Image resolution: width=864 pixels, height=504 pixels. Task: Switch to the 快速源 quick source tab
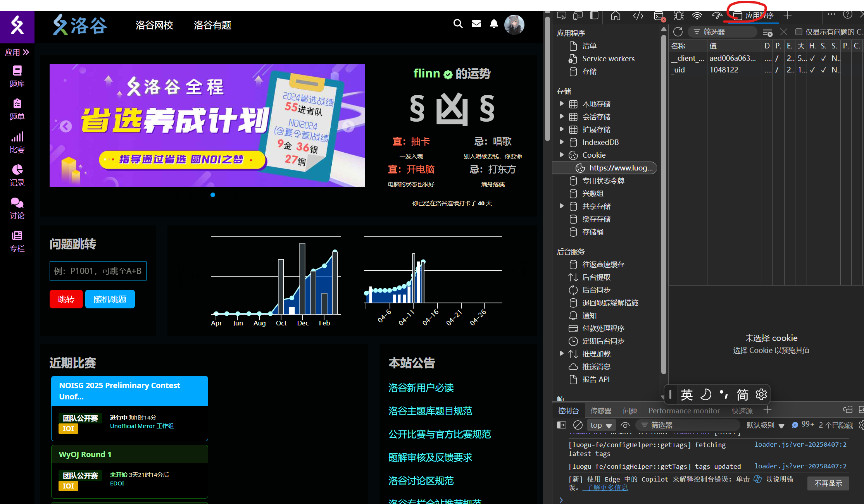742,411
